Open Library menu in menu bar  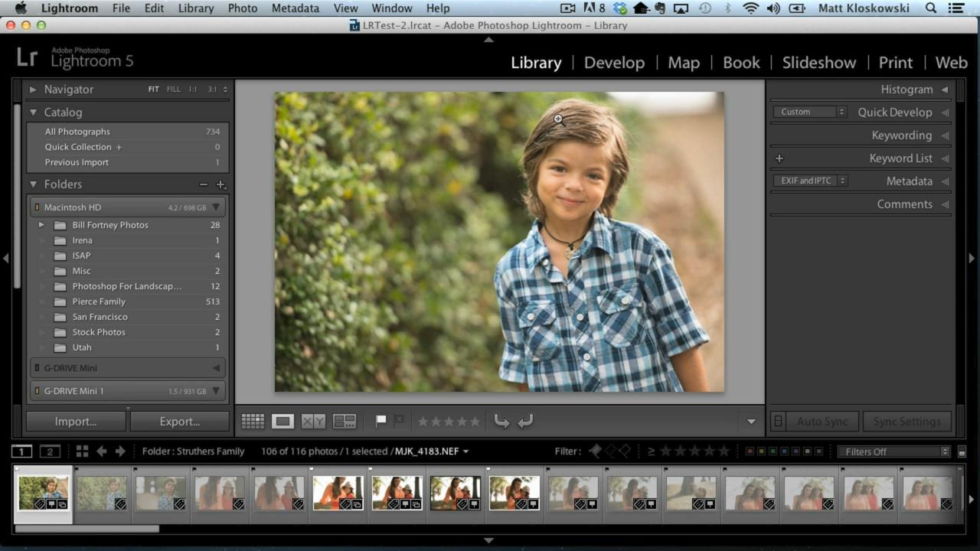point(196,8)
